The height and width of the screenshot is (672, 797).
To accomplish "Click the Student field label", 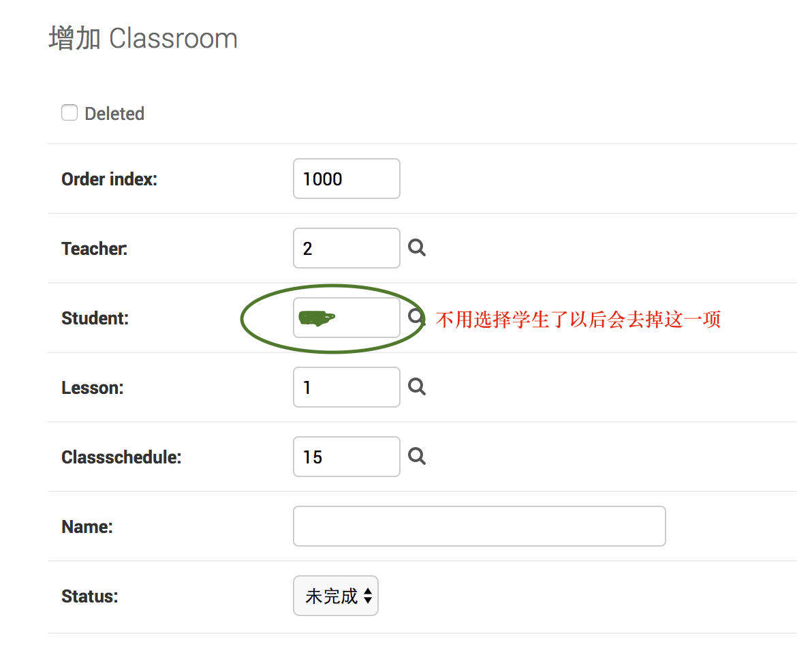I will coord(95,318).
